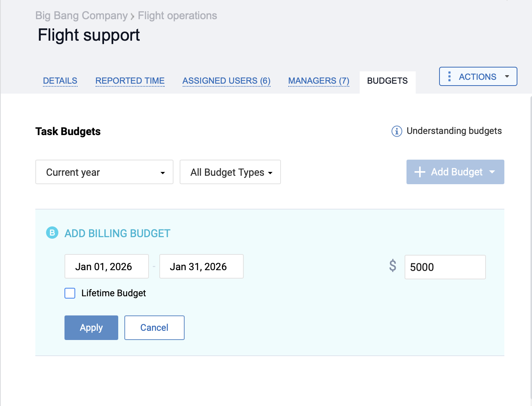The height and width of the screenshot is (406, 532).
Task: Click the plus icon on Add Budget
Action: tap(420, 172)
